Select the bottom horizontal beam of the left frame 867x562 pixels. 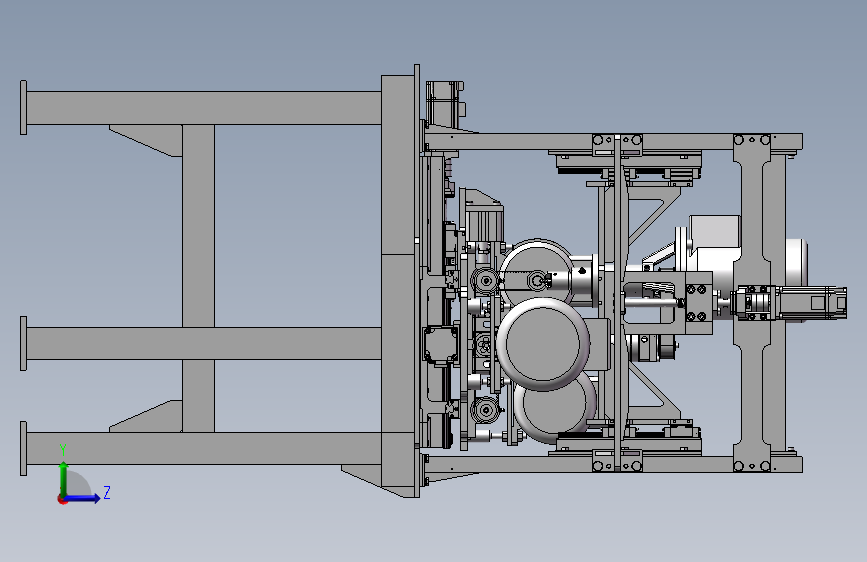[x=203, y=449]
